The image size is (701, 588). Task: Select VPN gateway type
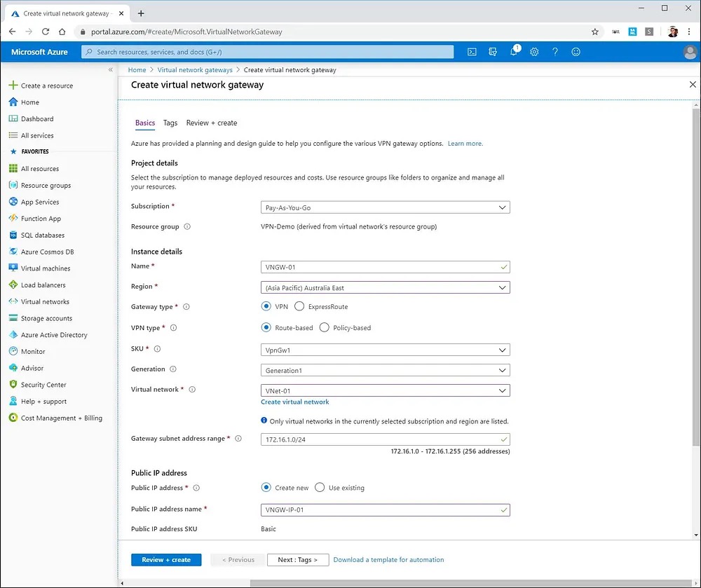[266, 306]
